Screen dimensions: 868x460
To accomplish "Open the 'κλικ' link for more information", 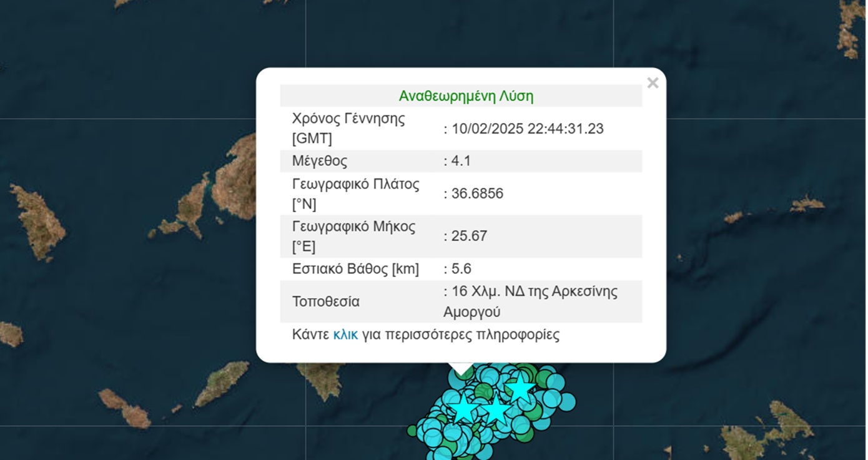I will point(345,335).
